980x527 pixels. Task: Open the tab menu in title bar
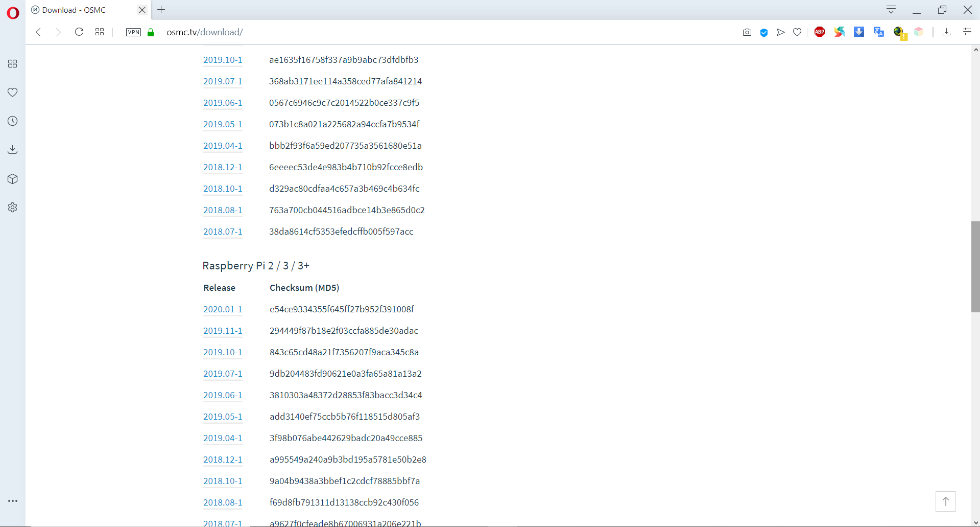pos(891,10)
